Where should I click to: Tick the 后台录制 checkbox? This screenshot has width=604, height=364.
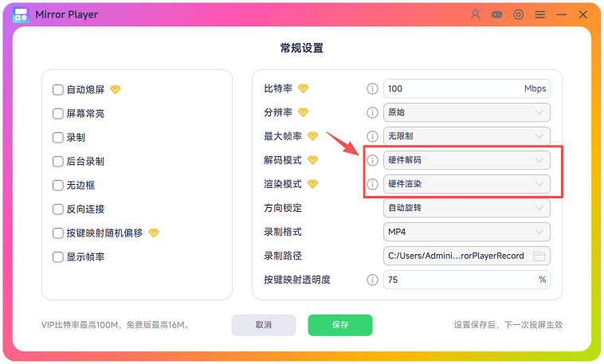click(58, 162)
